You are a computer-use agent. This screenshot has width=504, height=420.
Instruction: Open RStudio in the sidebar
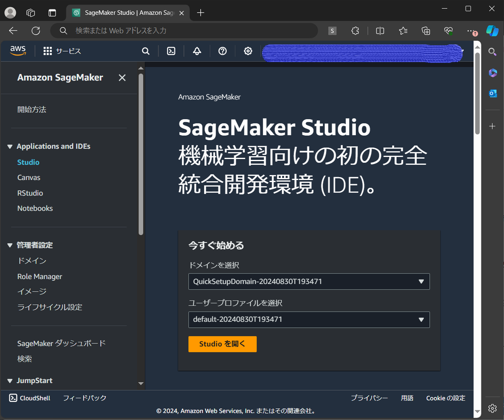pyautogui.click(x=30, y=193)
